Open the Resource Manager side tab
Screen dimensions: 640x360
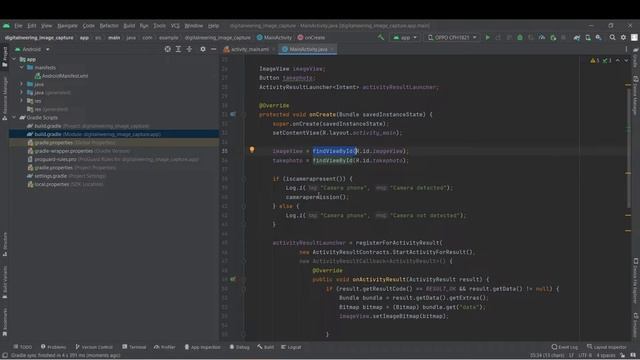4,98
